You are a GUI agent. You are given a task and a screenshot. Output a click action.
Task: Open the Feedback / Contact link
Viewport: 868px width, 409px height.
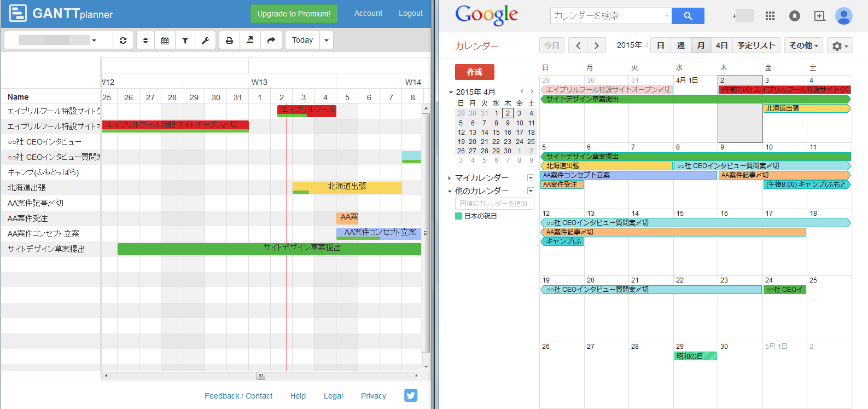click(238, 396)
